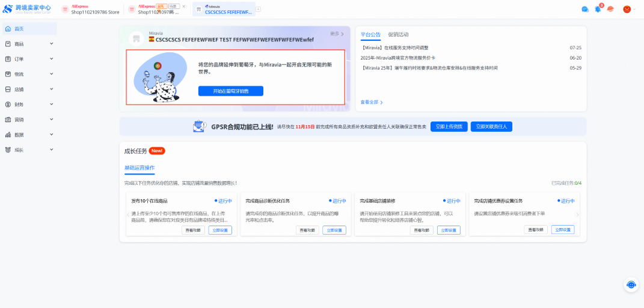Expand the 商品 sidebar menu
The image size is (644, 308).
[x=29, y=44]
